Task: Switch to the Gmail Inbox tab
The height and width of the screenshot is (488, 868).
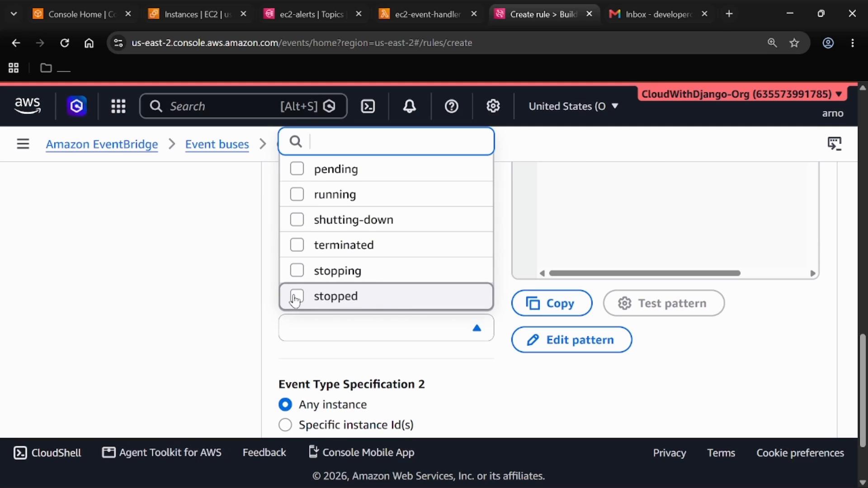Action: coord(658,14)
